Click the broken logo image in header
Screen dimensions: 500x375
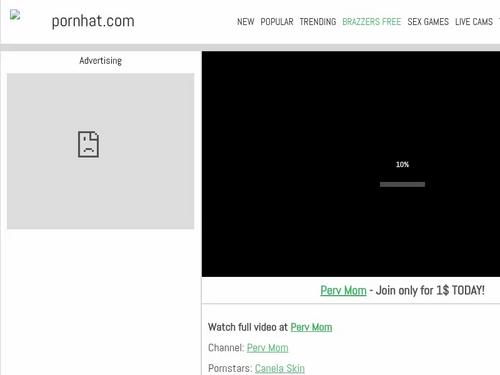(x=15, y=15)
